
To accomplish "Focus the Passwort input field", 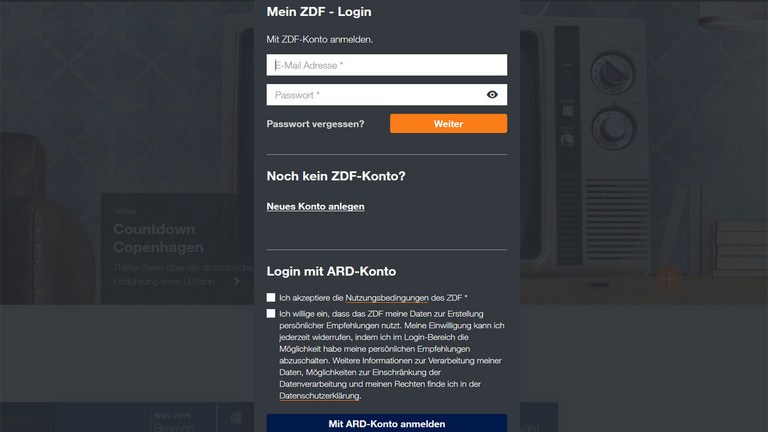I will point(374,95).
